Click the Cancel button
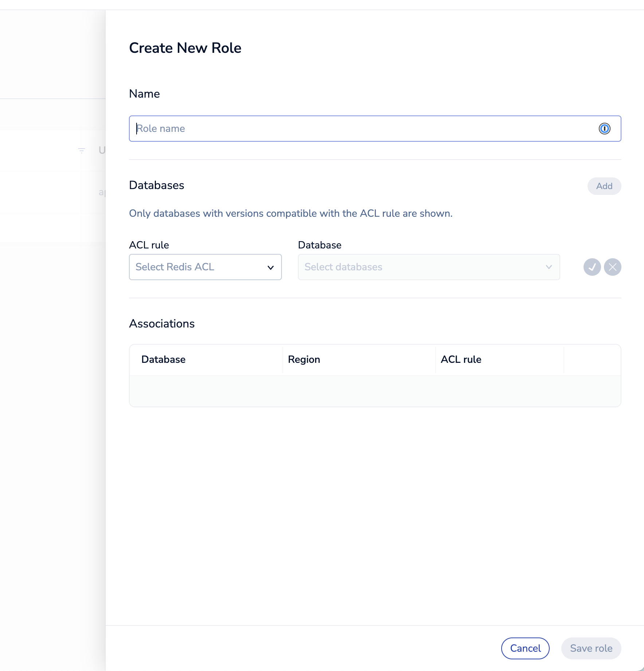Image resolution: width=644 pixels, height=671 pixels. pyautogui.click(x=525, y=648)
